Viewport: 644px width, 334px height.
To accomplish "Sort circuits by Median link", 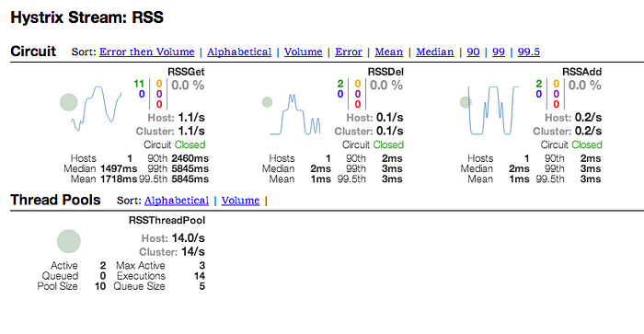I will pos(434,52).
